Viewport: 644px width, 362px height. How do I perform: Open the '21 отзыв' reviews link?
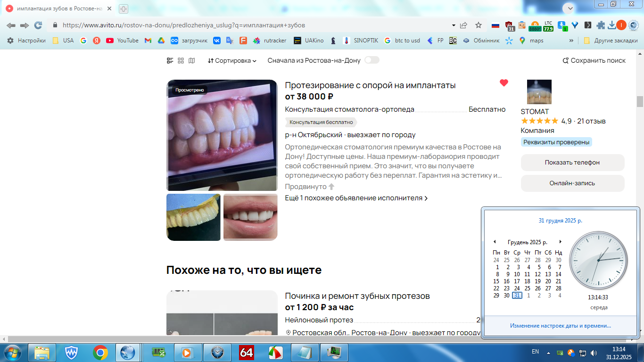[591, 121]
